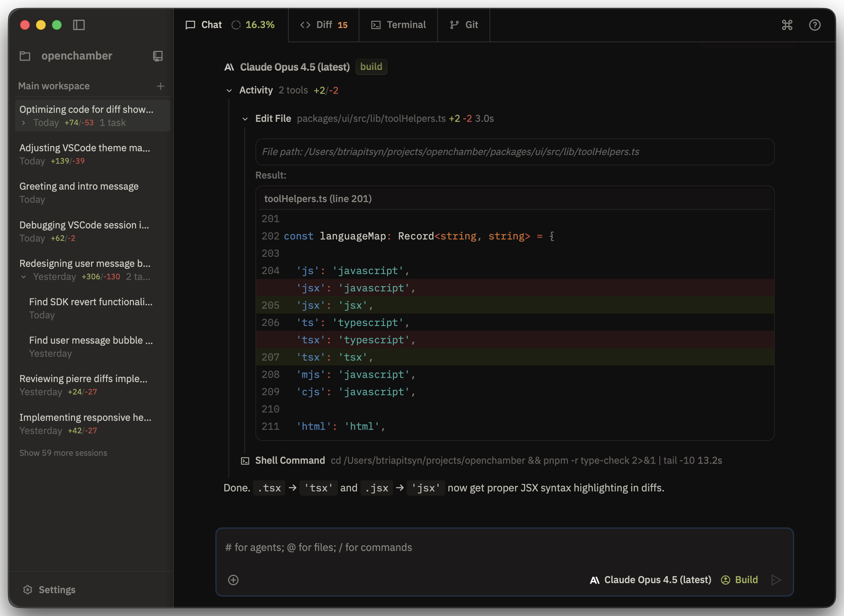844x616 pixels.
Task: Click the Chat bubble icon
Action: pyautogui.click(x=190, y=25)
